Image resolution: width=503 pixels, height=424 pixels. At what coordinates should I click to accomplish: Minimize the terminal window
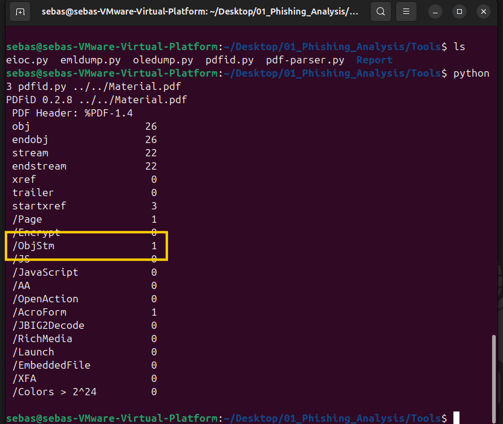(435, 12)
